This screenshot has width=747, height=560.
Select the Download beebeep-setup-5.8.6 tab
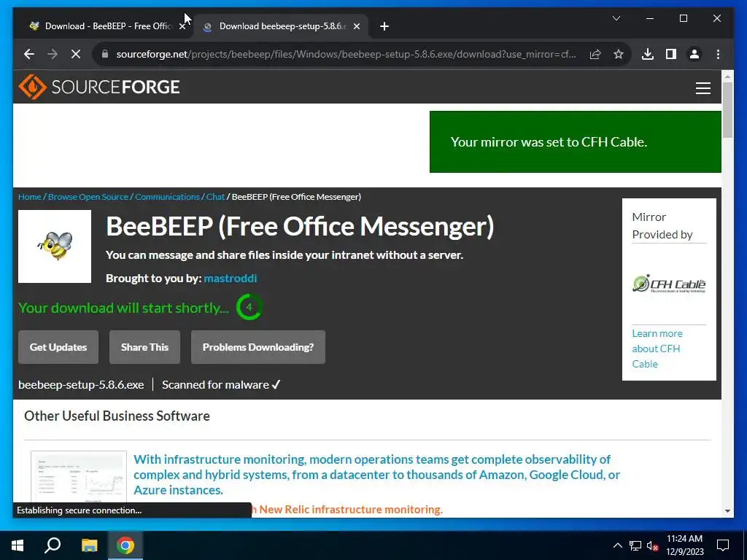click(281, 26)
